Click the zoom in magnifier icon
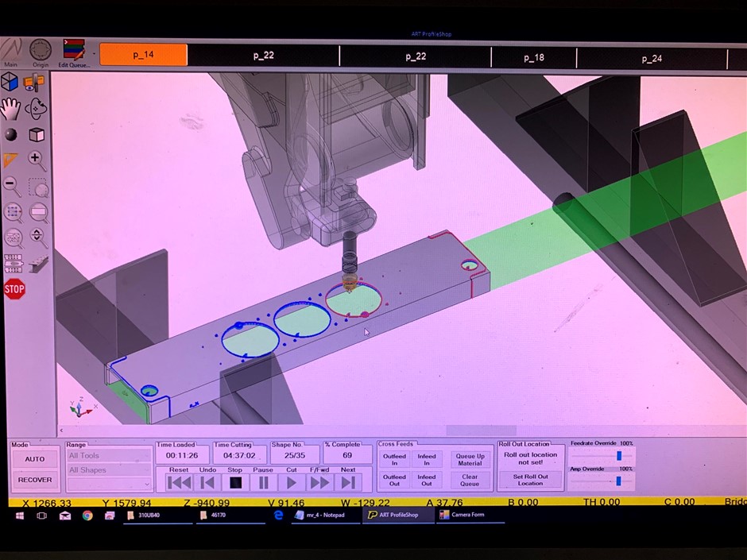 (x=37, y=160)
